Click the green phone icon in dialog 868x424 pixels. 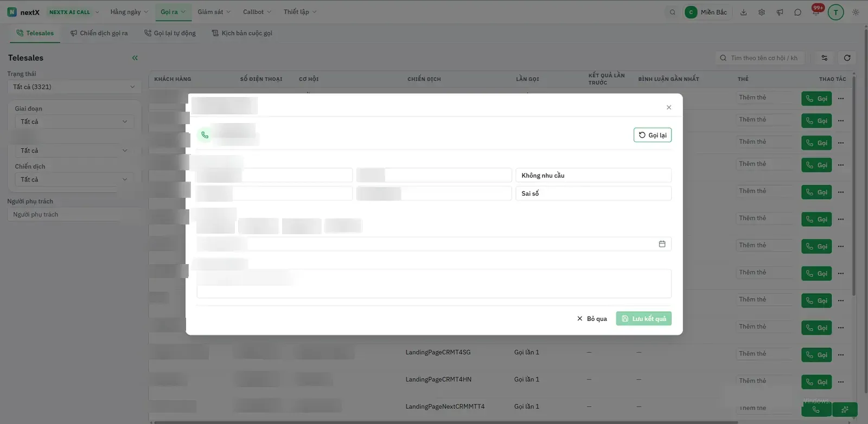[205, 135]
